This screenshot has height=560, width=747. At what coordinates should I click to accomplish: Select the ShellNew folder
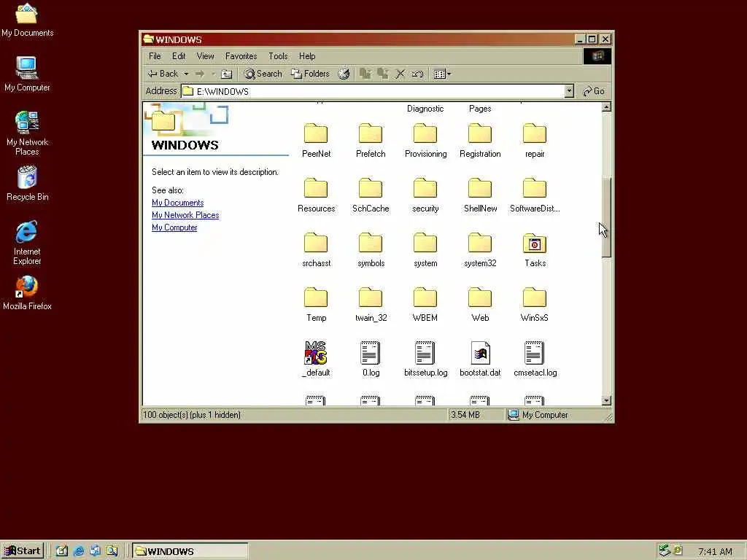tap(480, 195)
